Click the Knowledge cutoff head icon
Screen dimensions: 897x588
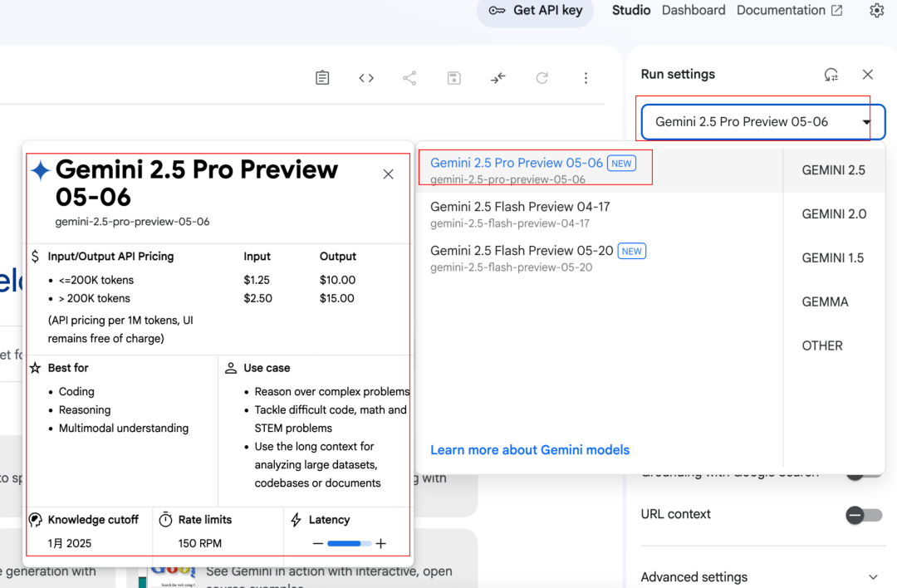point(36,519)
